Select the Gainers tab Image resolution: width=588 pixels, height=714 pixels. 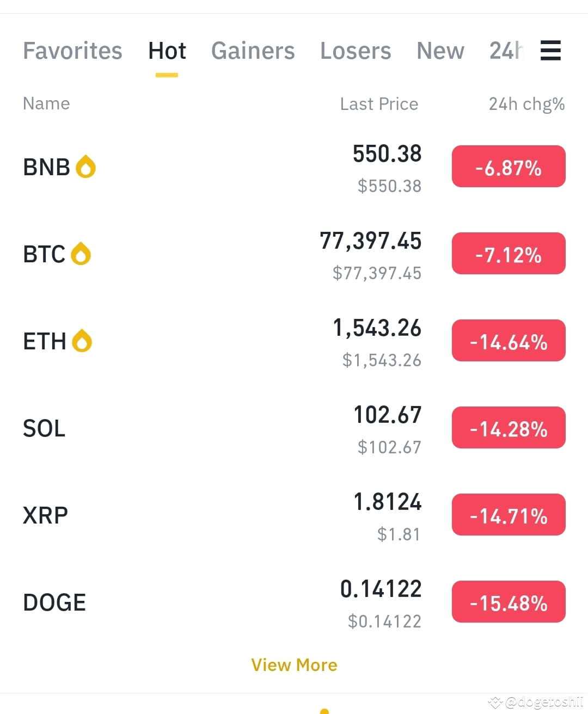click(253, 51)
